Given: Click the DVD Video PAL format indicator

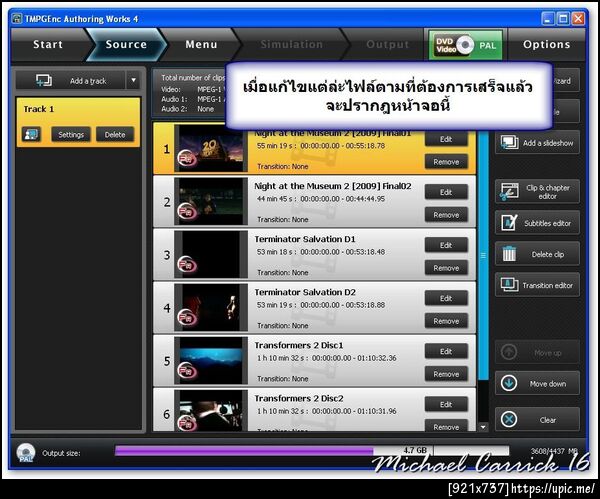Looking at the screenshot, I should (466, 45).
